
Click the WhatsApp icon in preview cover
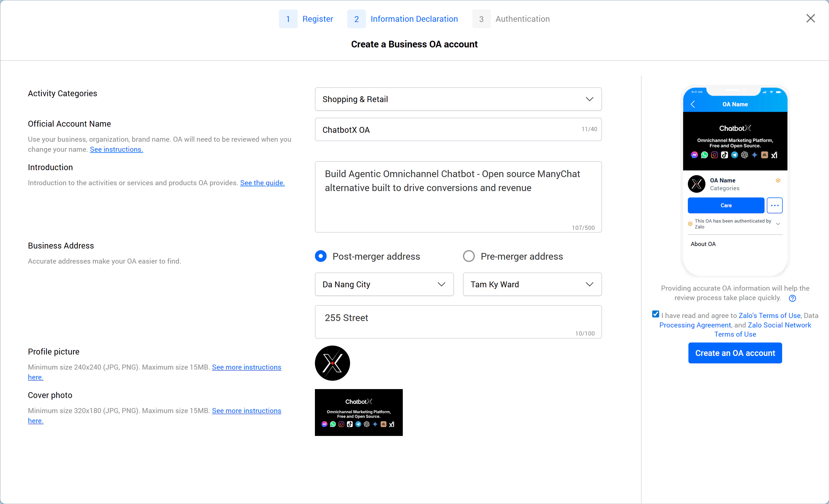[704, 155]
